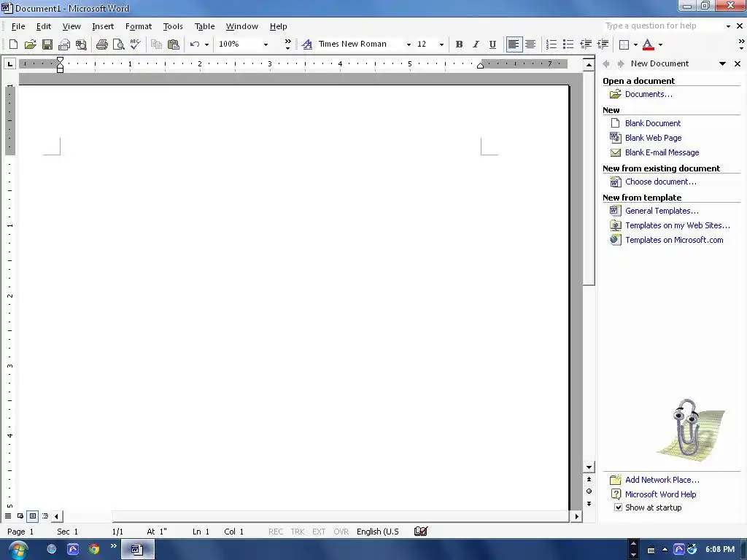Open the font size 12 dropdown

point(441,44)
